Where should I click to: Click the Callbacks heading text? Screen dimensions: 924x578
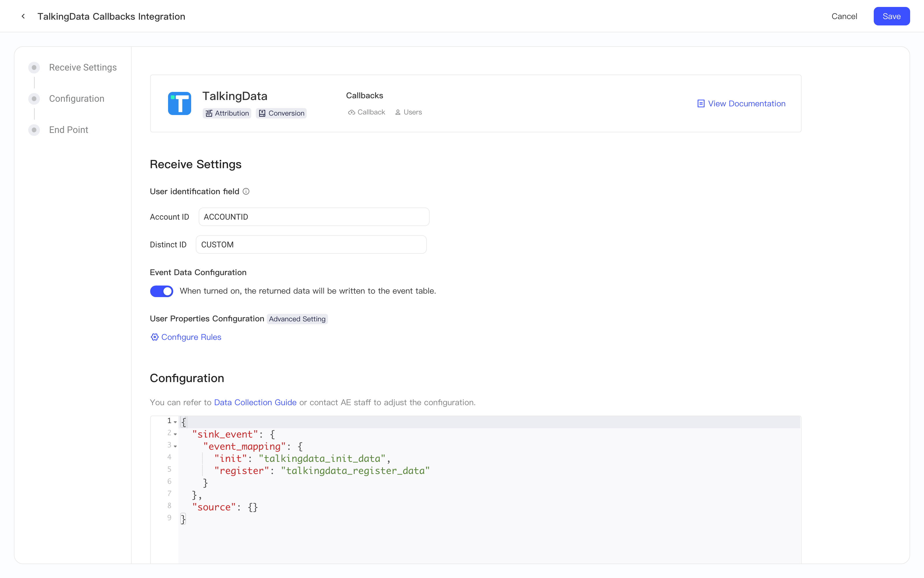pos(364,96)
